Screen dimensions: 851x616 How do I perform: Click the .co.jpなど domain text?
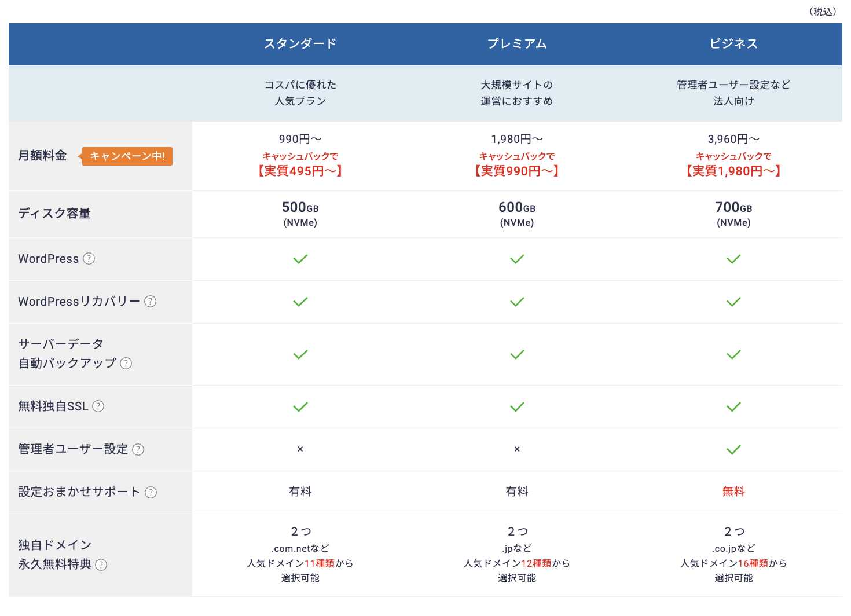(733, 548)
